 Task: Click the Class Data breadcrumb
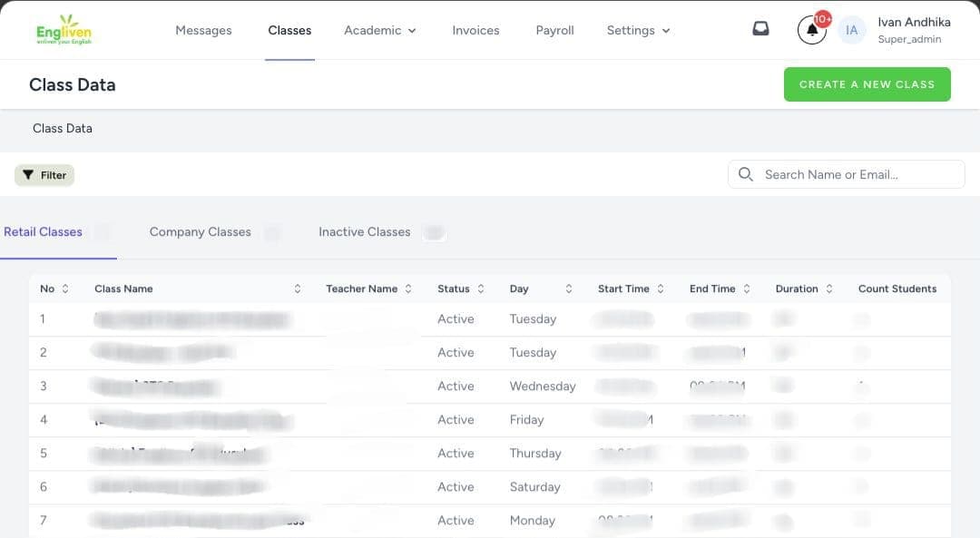(63, 128)
